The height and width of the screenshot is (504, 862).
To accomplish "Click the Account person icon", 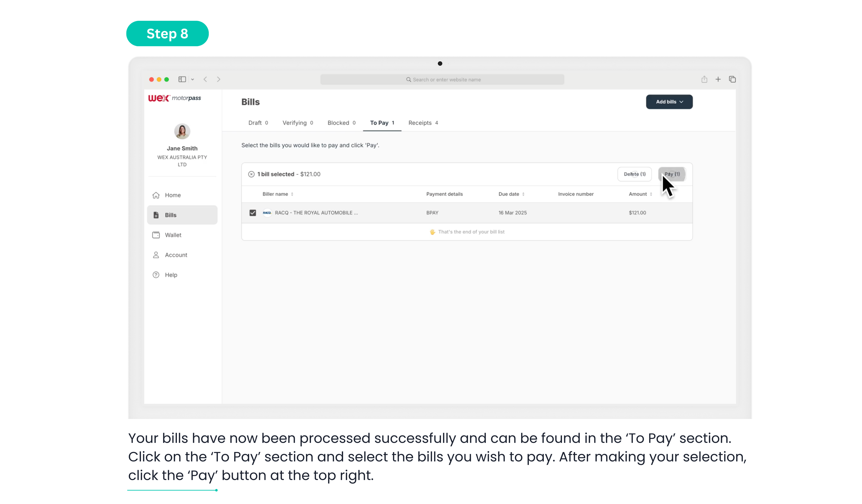I will point(156,255).
